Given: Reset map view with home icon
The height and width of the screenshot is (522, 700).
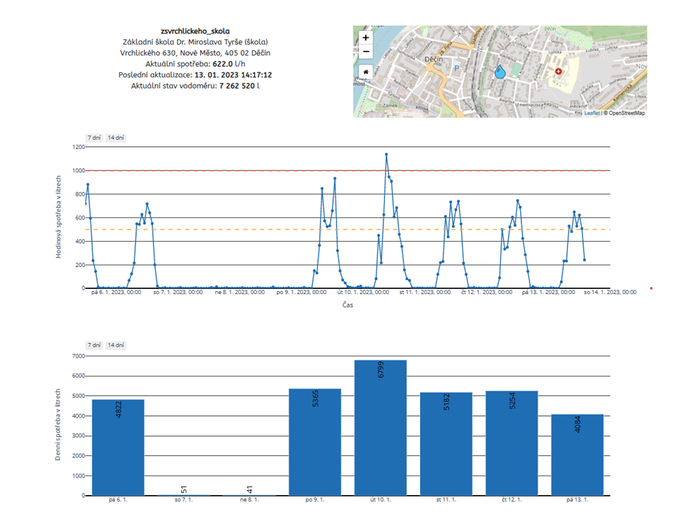Looking at the screenshot, I should coord(366,72).
